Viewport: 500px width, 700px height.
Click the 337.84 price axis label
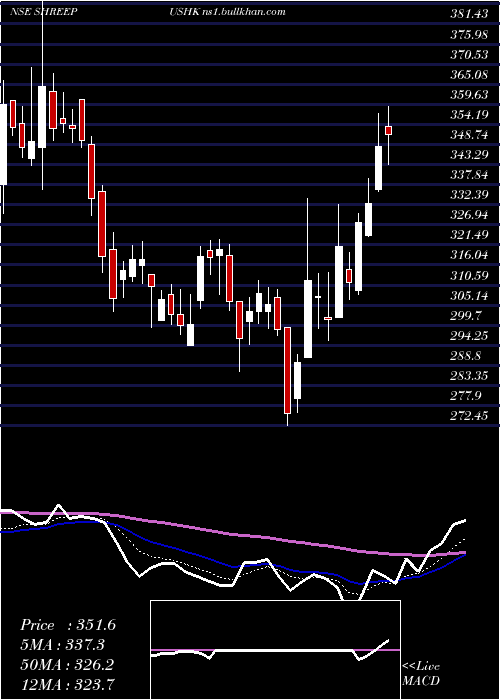(469, 175)
